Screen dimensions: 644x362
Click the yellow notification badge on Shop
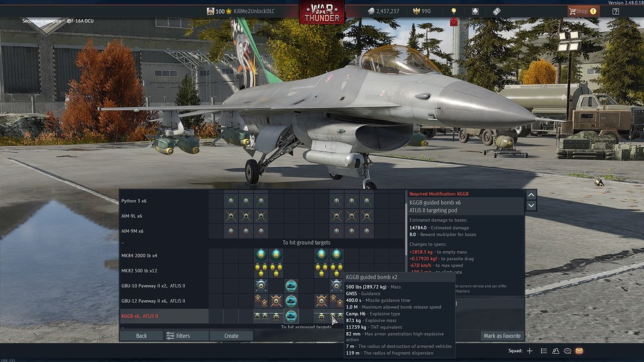click(x=593, y=11)
